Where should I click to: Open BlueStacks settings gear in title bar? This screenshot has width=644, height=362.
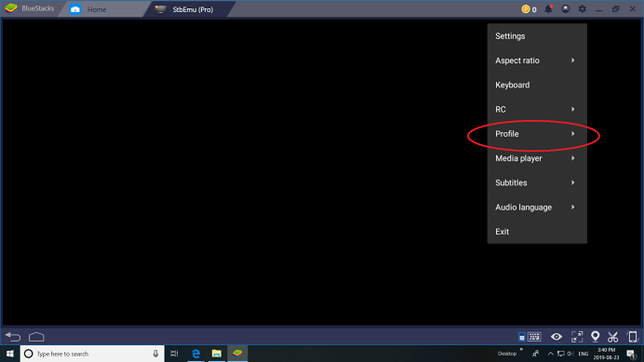582,9
